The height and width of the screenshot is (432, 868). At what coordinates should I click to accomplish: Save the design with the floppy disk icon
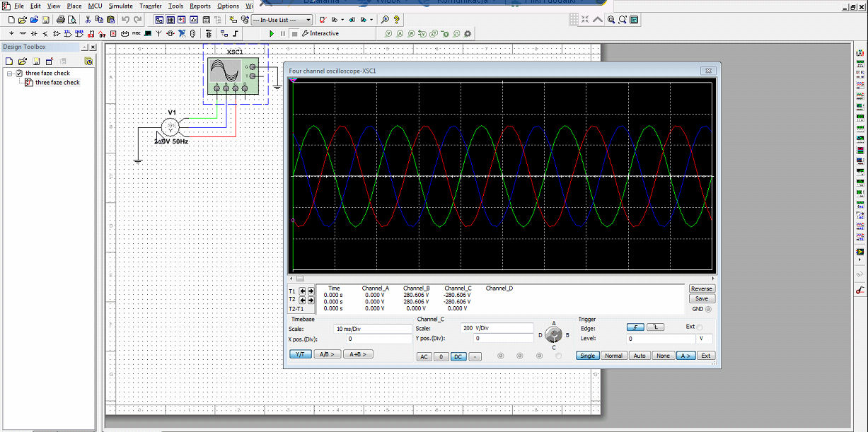(45, 20)
